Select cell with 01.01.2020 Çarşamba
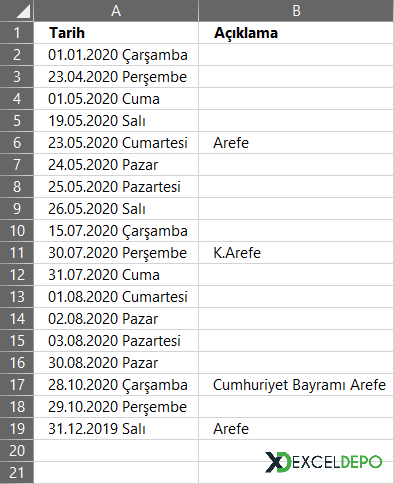Image resolution: width=394 pixels, height=484 pixels. 116,55
